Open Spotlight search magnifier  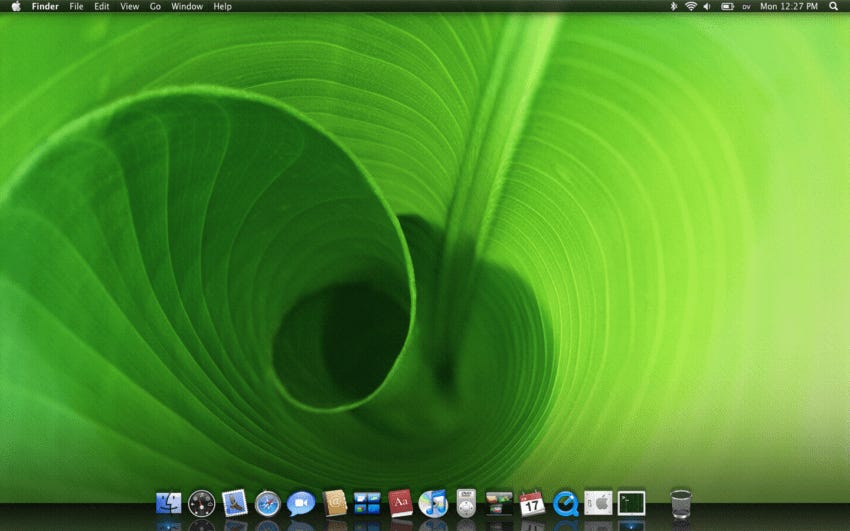(x=833, y=7)
